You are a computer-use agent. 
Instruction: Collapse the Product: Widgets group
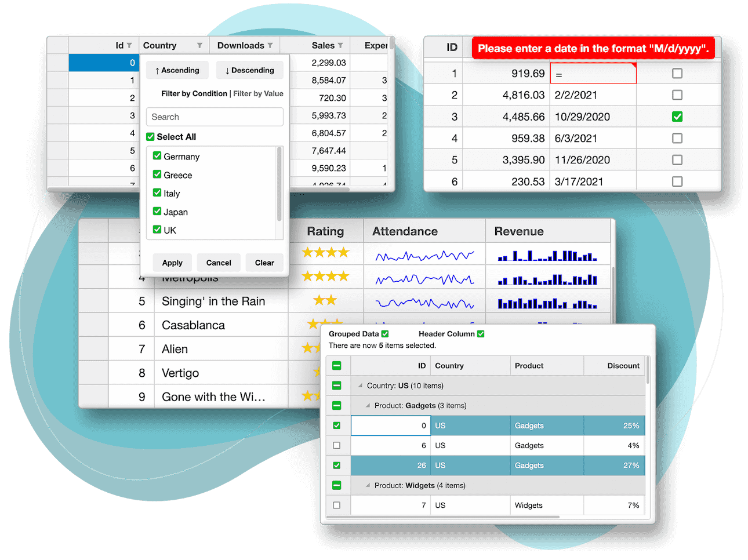pos(368,486)
